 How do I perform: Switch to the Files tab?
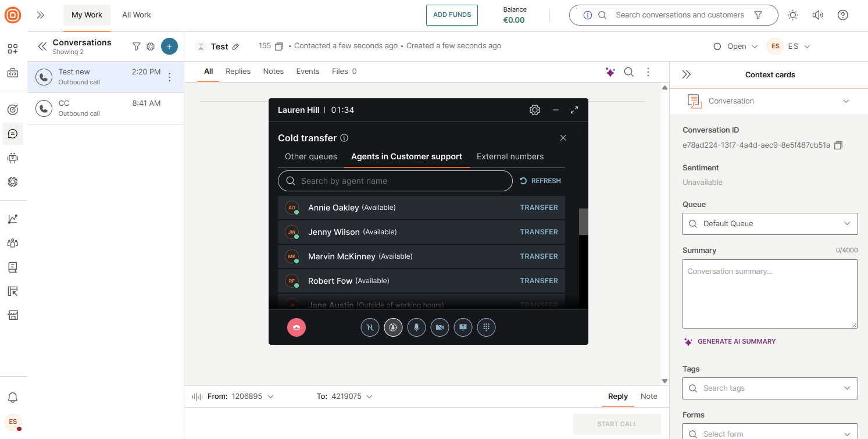point(344,72)
